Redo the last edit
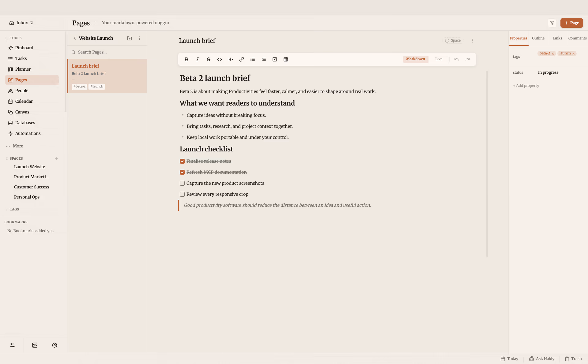This screenshot has width=588, height=364. pos(468,59)
